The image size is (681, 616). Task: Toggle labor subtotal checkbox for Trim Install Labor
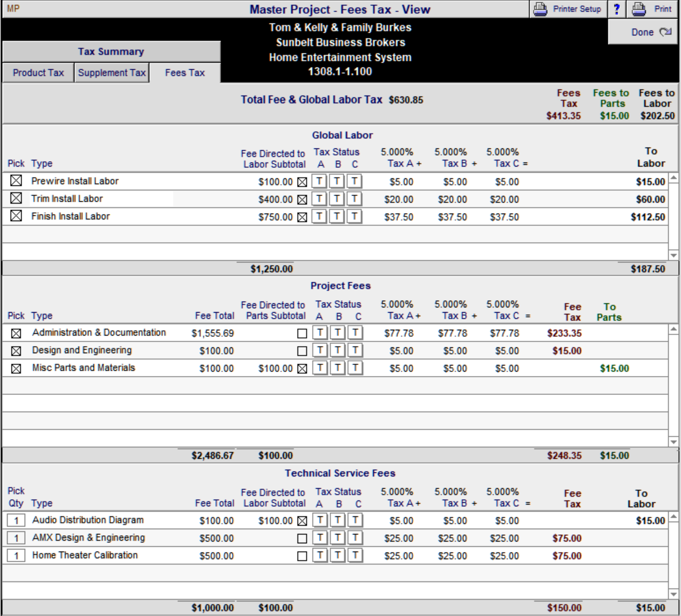(x=302, y=200)
